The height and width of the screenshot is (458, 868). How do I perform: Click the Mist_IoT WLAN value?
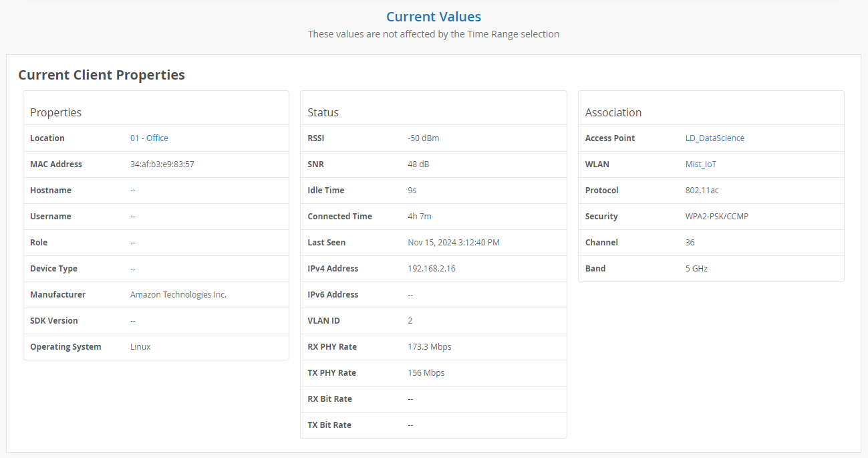(701, 164)
